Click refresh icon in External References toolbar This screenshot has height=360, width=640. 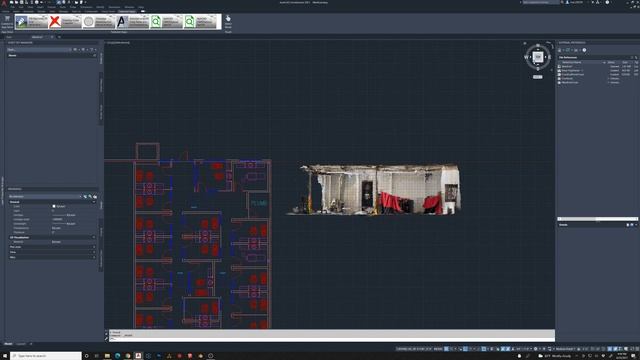tap(568, 50)
